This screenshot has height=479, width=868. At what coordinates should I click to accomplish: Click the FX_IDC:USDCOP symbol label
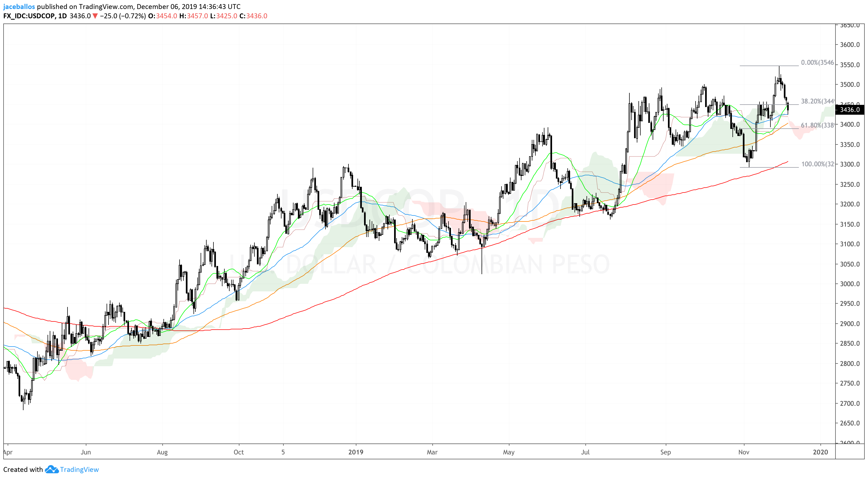29,16
